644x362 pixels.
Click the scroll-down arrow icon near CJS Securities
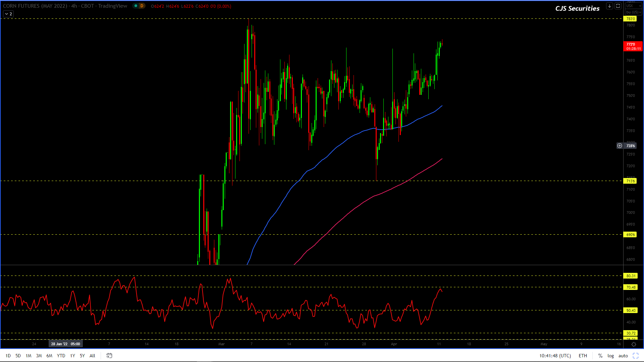coord(609,6)
